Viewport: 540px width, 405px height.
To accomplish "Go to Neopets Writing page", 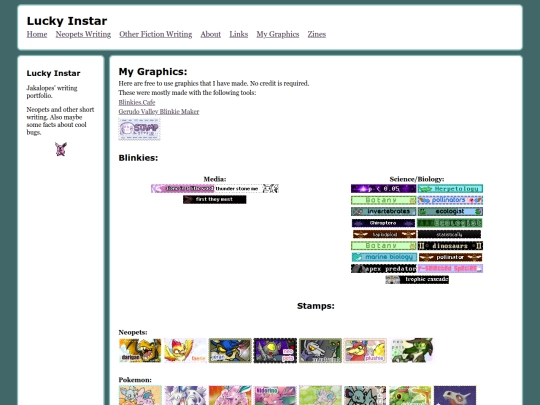I will 83,34.
